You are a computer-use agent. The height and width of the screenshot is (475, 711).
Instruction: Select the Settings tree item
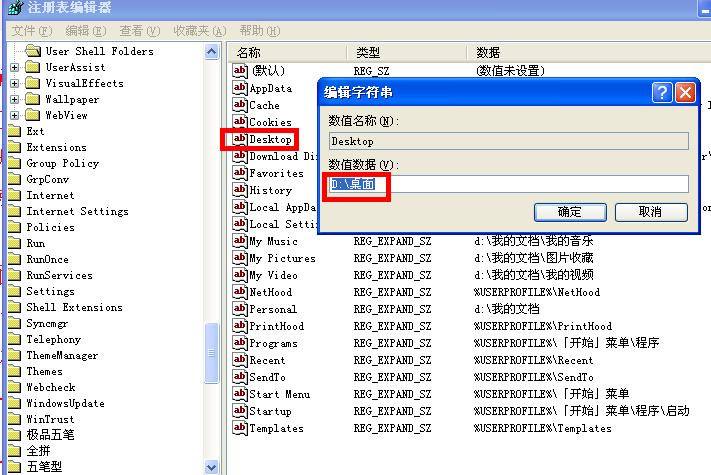[50, 291]
